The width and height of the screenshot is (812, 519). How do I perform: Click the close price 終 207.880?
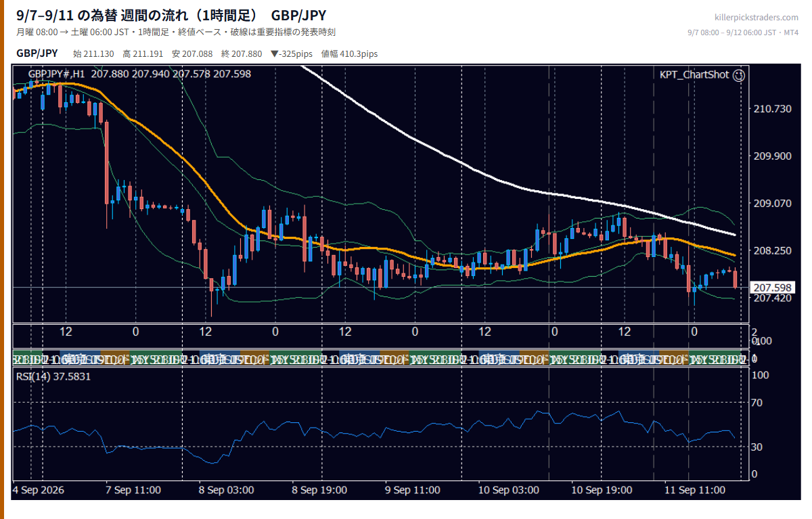242,54
